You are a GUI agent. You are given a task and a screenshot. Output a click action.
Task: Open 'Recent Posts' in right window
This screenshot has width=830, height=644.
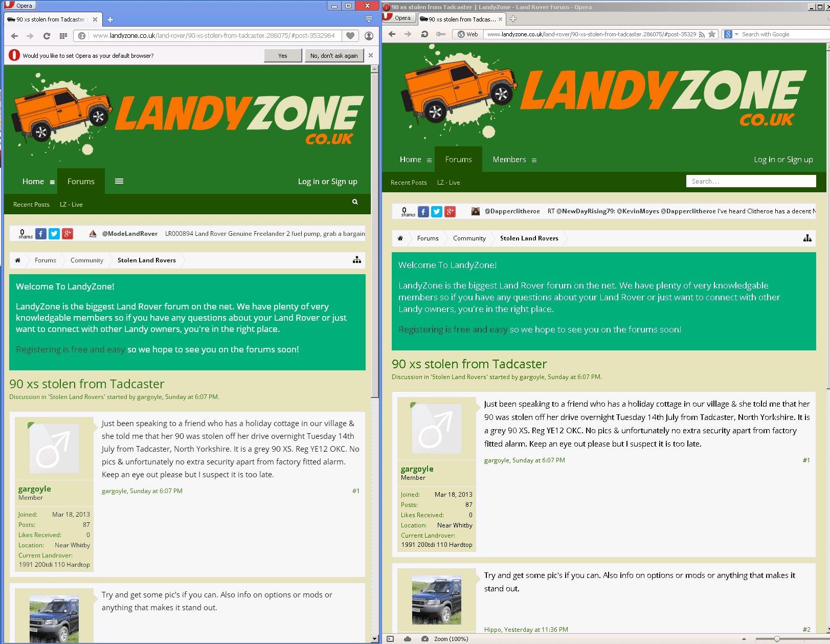(409, 182)
